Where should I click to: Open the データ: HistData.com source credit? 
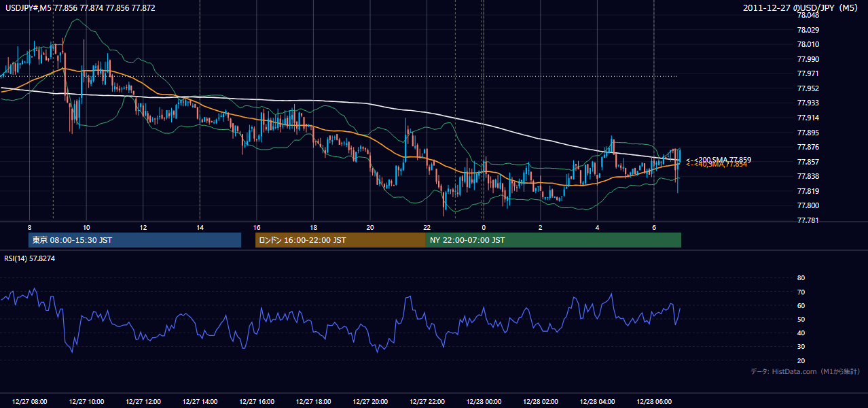[806, 371]
